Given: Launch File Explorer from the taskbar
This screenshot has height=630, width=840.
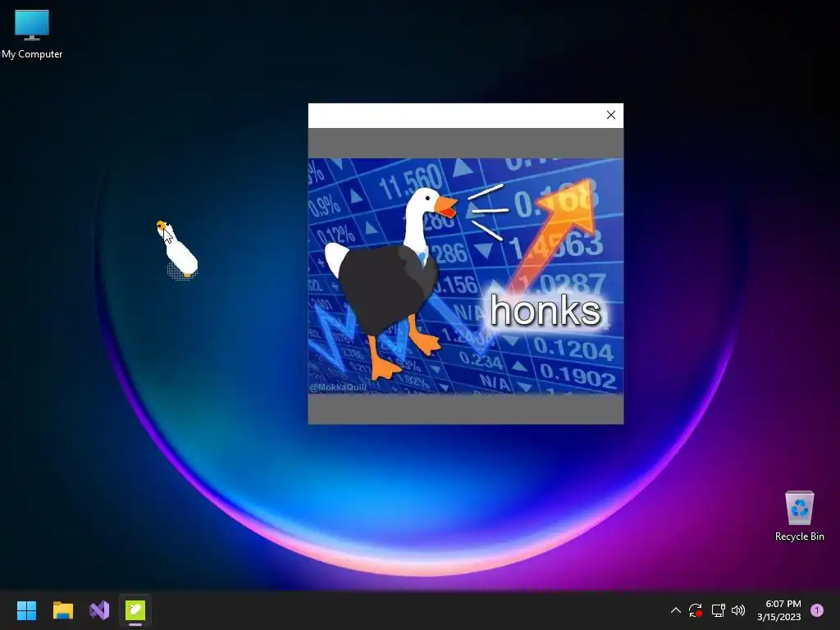Looking at the screenshot, I should coord(63,610).
